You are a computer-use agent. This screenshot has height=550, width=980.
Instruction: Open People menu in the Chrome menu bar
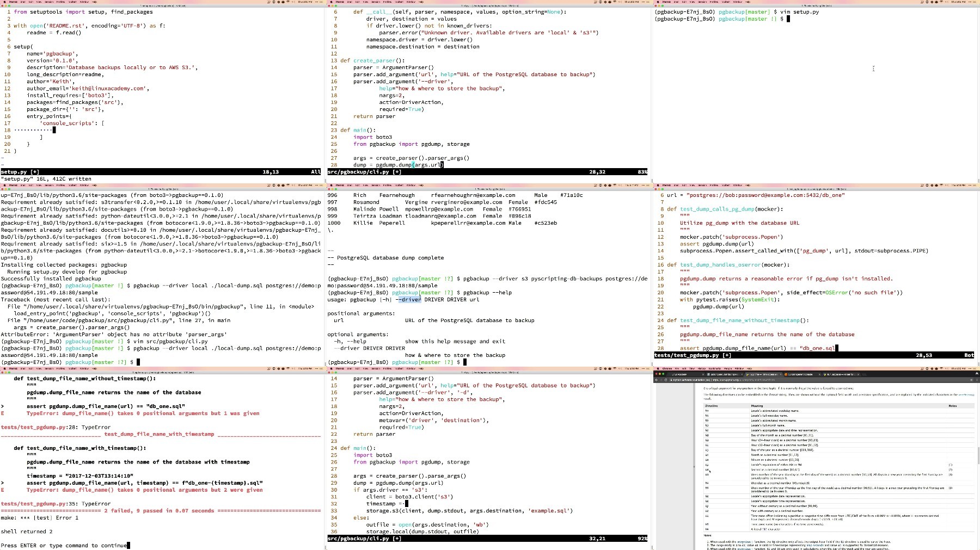[727, 368]
